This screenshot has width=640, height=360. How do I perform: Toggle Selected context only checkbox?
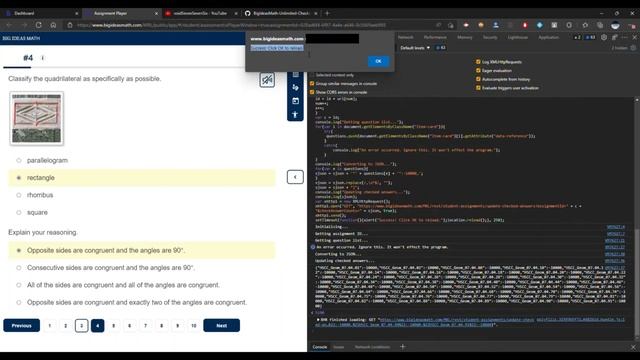coord(312,75)
